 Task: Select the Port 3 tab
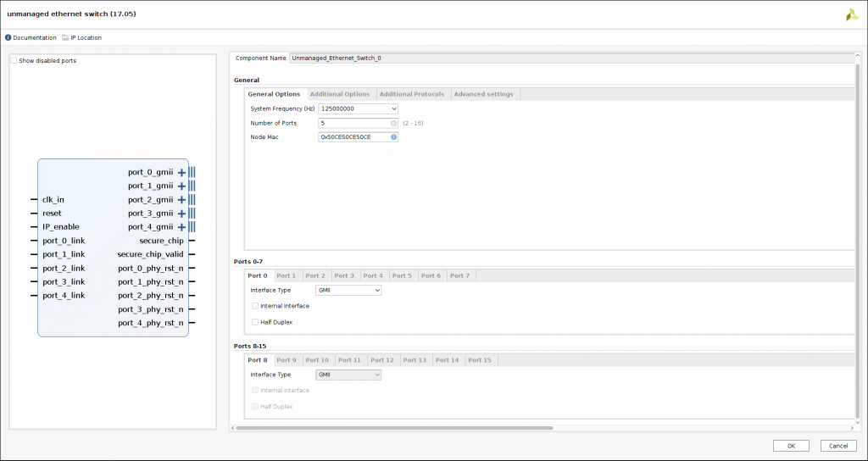(x=344, y=275)
